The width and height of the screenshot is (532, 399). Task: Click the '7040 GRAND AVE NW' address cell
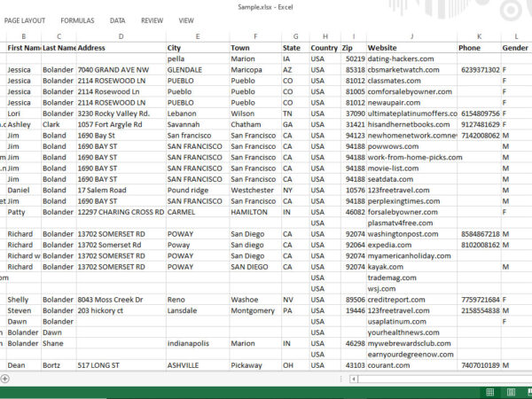[x=121, y=70]
